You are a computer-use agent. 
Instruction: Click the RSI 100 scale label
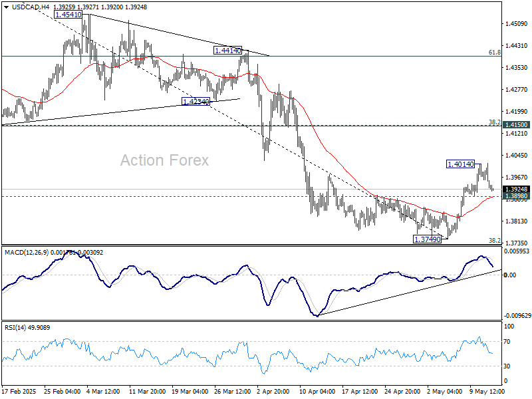(509, 327)
